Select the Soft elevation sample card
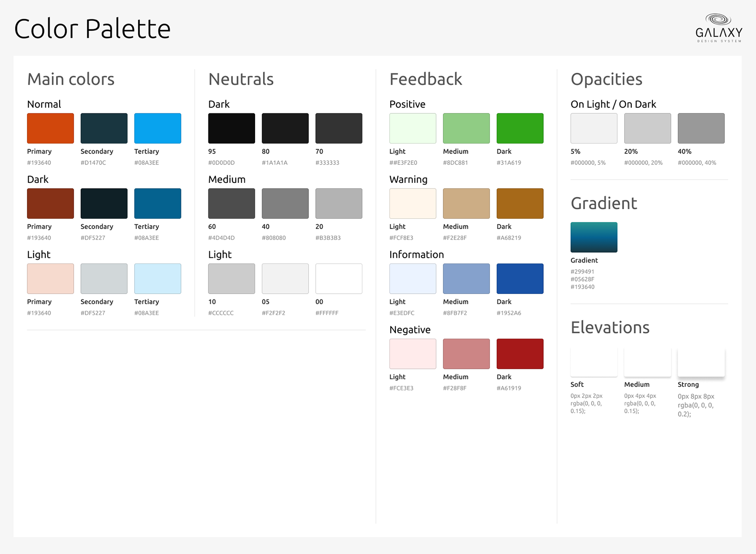 [x=594, y=362]
